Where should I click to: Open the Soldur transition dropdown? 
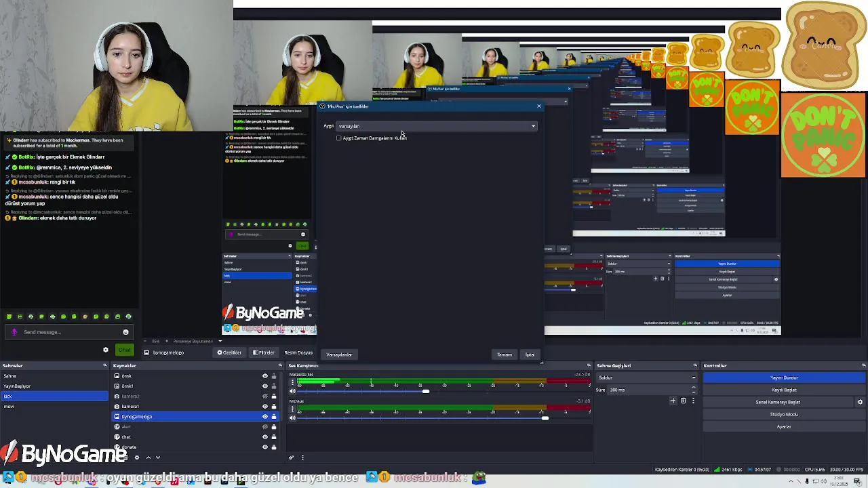pos(647,378)
